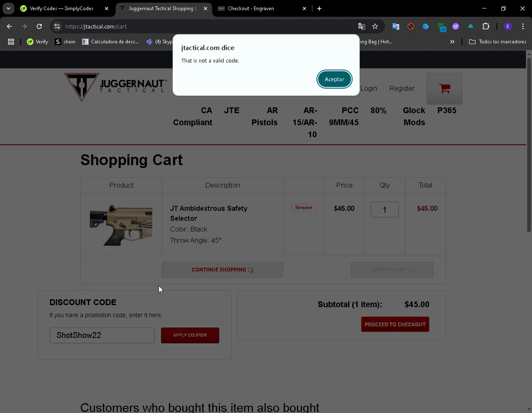Open the Glock Mods menu
This screenshot has height=413, width=532.
pos(414,116)
